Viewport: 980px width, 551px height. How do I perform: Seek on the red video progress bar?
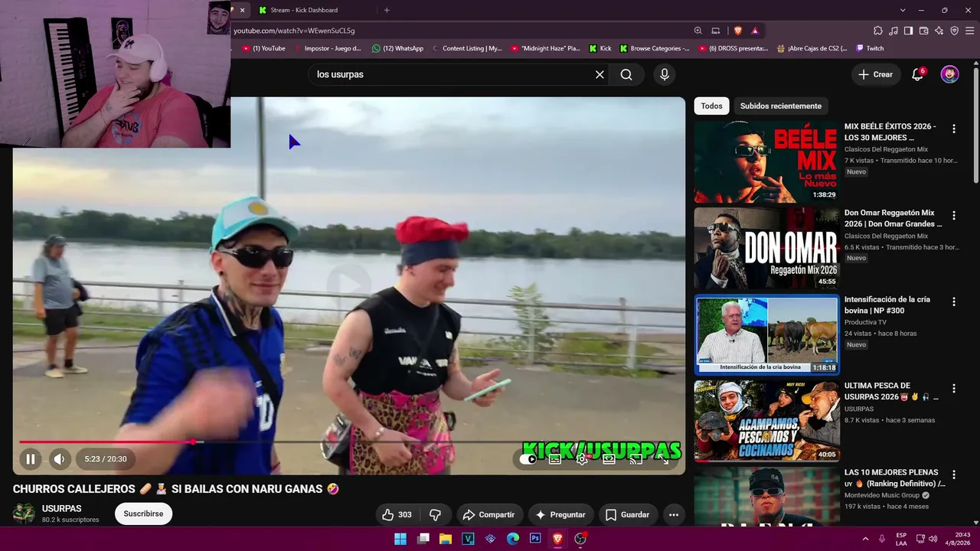click(349, 442)
